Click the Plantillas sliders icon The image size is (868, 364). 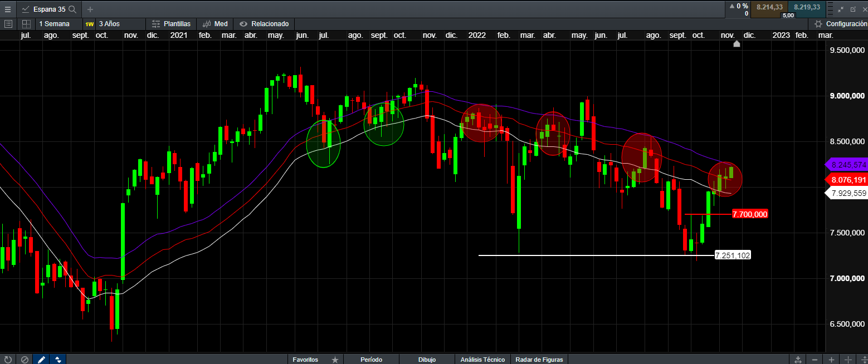[x=156, y=24]
